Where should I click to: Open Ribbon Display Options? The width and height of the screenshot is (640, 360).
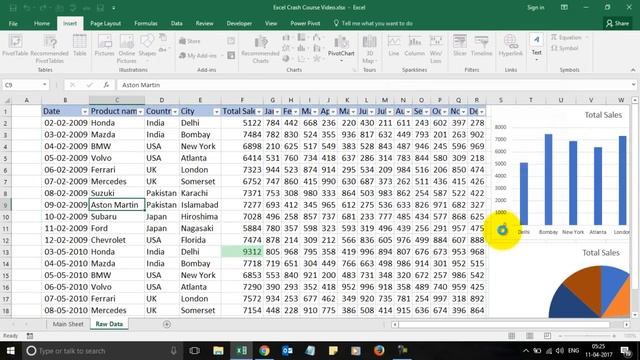(x=564, y=7)
